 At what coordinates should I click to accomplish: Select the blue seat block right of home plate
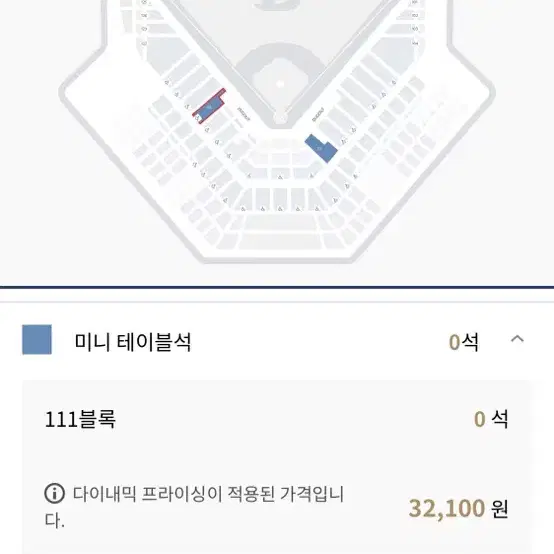point(321,148)
